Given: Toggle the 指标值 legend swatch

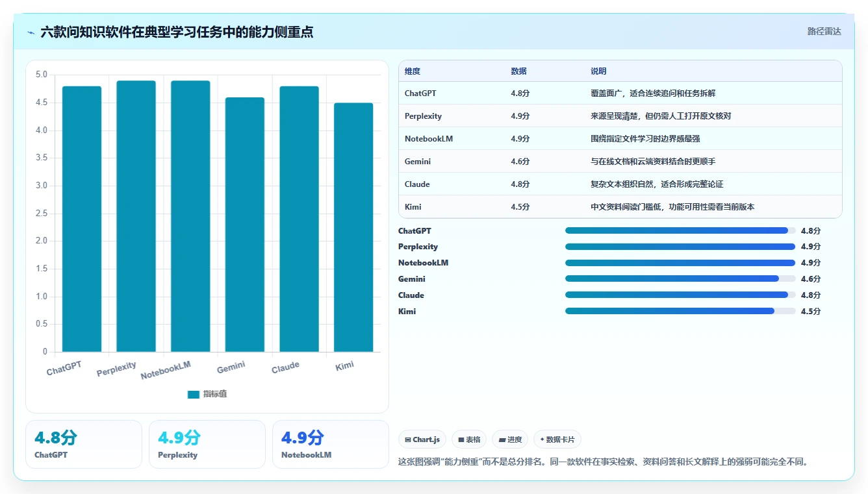Looking at the screenshot, I should tap(194, 394).
